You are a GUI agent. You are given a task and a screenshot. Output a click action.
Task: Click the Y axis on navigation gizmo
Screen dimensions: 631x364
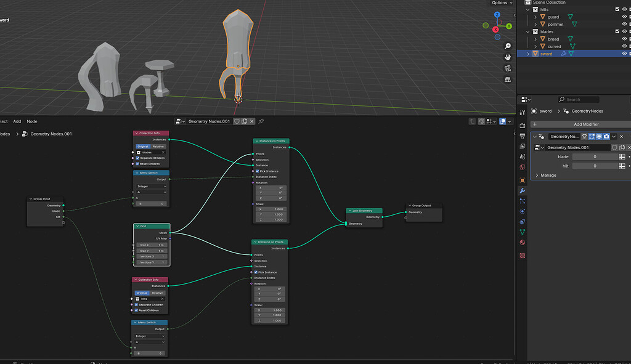pos(509,26)
